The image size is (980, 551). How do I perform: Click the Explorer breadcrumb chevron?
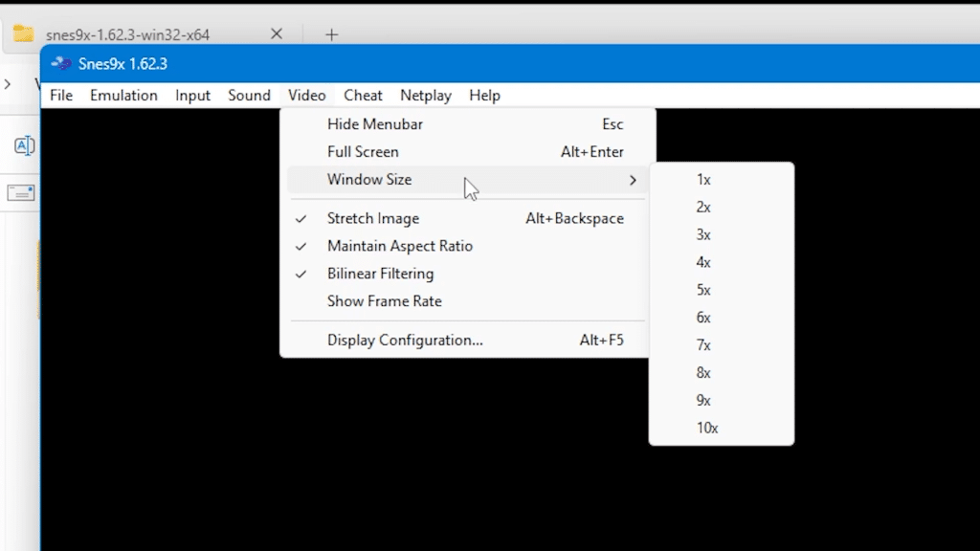point(8,84)
